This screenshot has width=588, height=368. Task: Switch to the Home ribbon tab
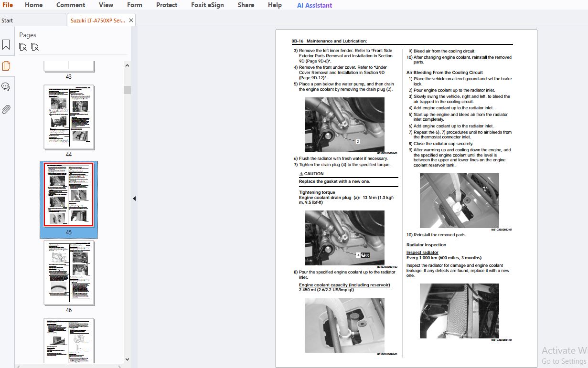pyautogui.click(x=33, y=5)
